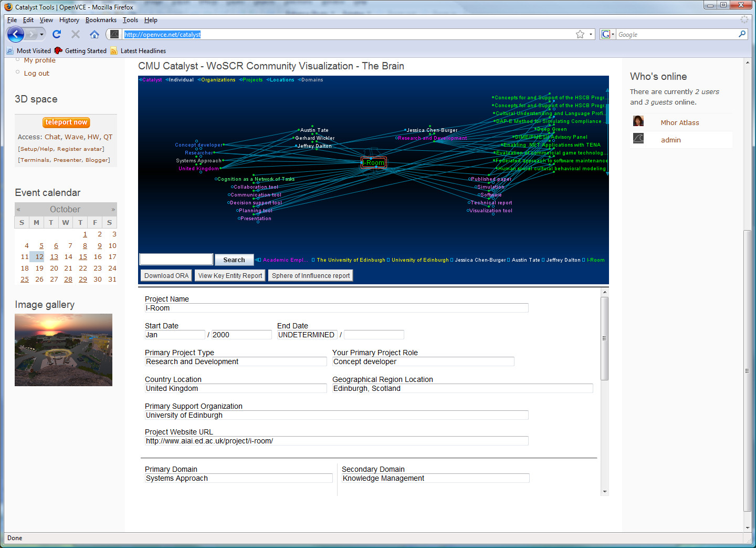Open the sunset Image gallery thumbnail

(x=64, y=350)
